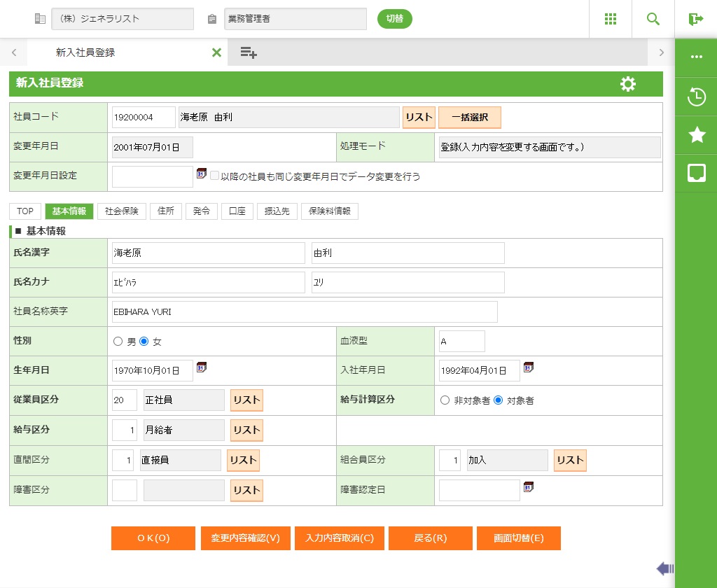
Task: Click the search magnifier icon
Action: 653,19
